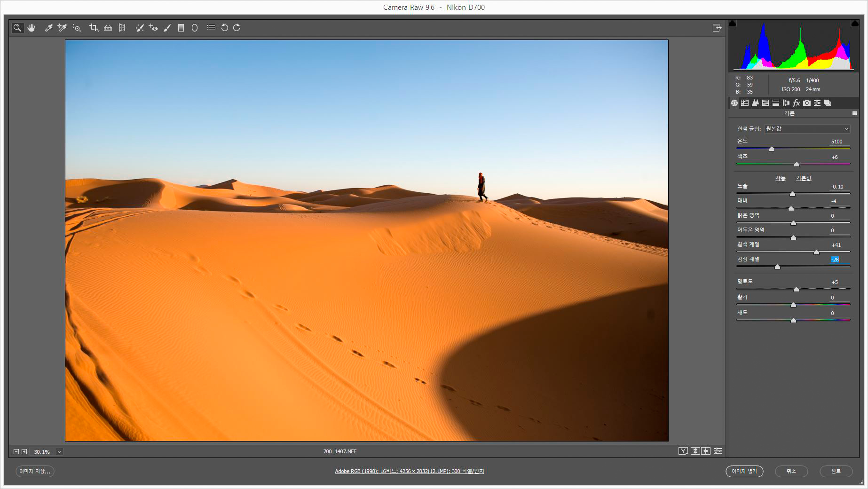
Task: Rotate image 90 degrees counterclockwise
Action: (x=225, y=28)
